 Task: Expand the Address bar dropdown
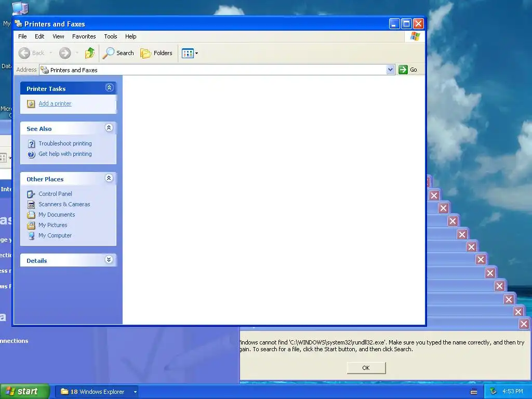(390, 70)
